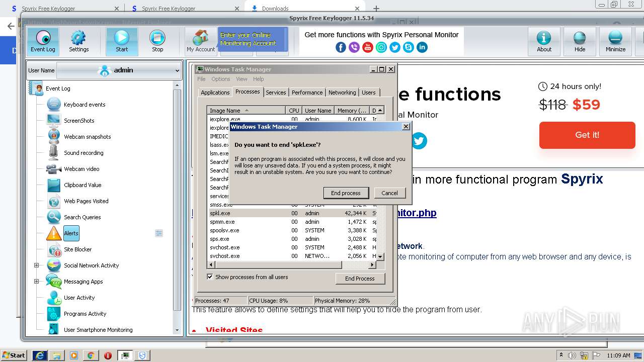Click End Process in Task Manager
This screenshot has width=644, height=362.
click(x=360, y=279)
